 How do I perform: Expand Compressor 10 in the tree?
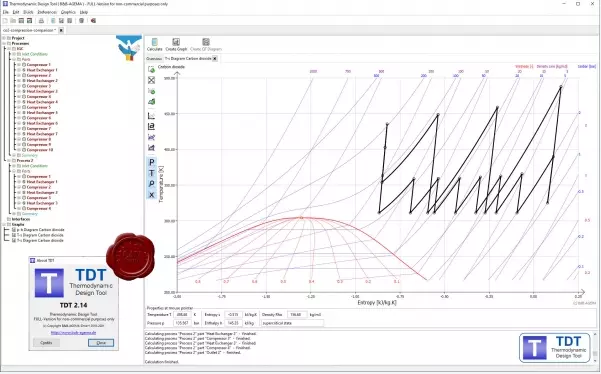point(19,150)
